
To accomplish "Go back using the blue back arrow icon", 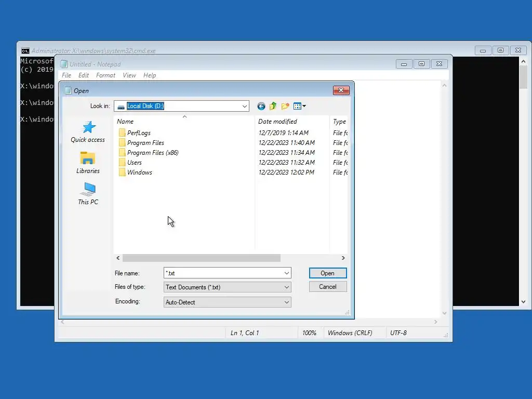I will 261,106.
